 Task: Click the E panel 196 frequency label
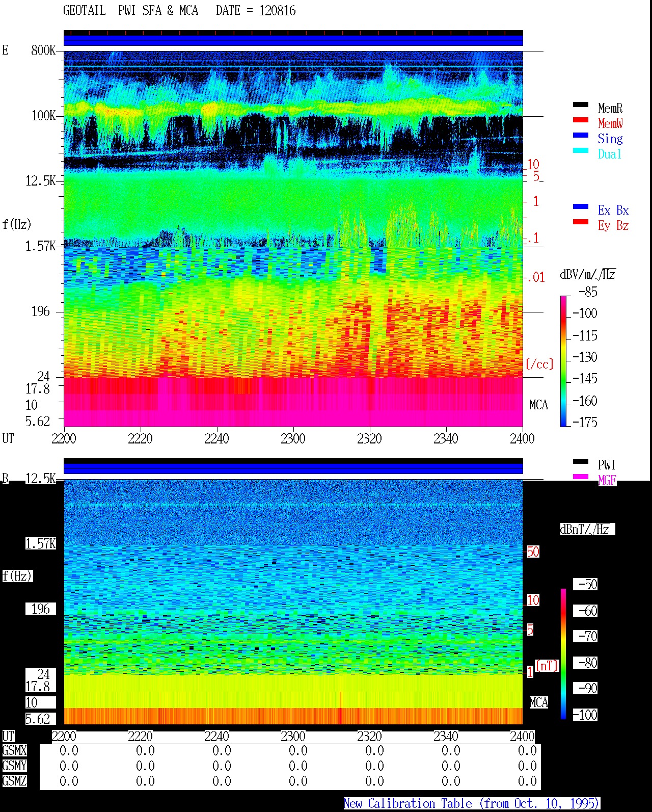click(x=41, y=311)
